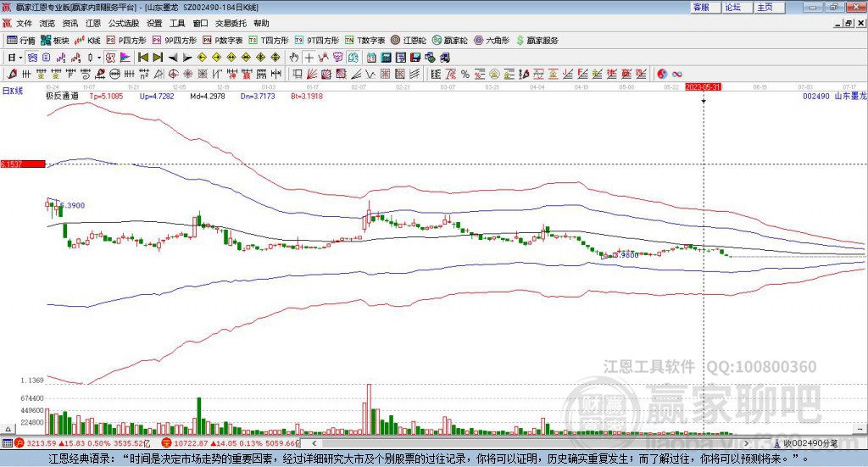Image resolution: width=868 pixels, height=467 pixels.
Task: Click the Dn=3.7173 indicator value
Action: pyautogui.click(x=258, y=97)
